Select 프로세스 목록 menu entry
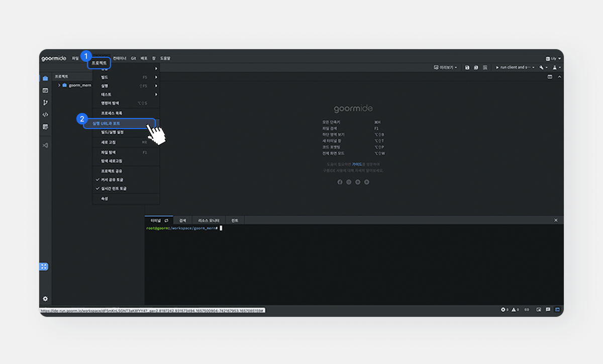 126,113
